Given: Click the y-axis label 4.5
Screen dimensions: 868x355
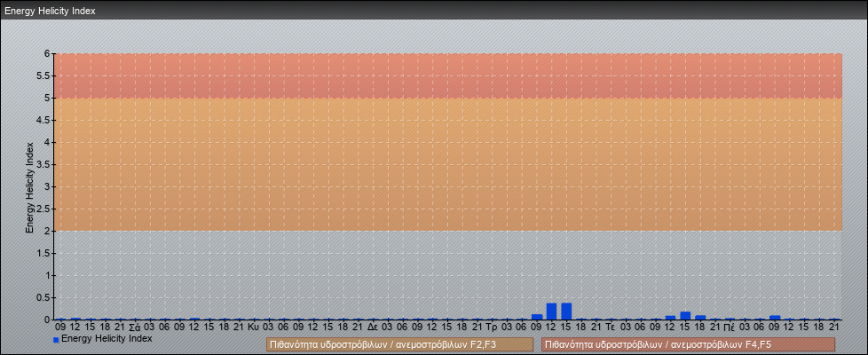Looking at the screenshot, I should click(x=43, y=120).
